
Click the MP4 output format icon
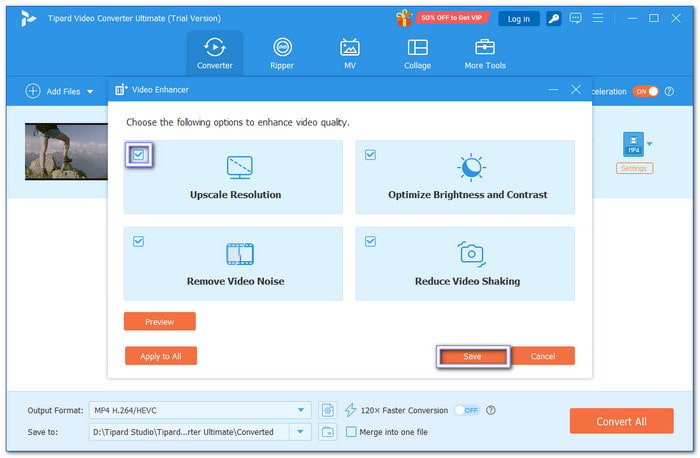tap(633, 144)
